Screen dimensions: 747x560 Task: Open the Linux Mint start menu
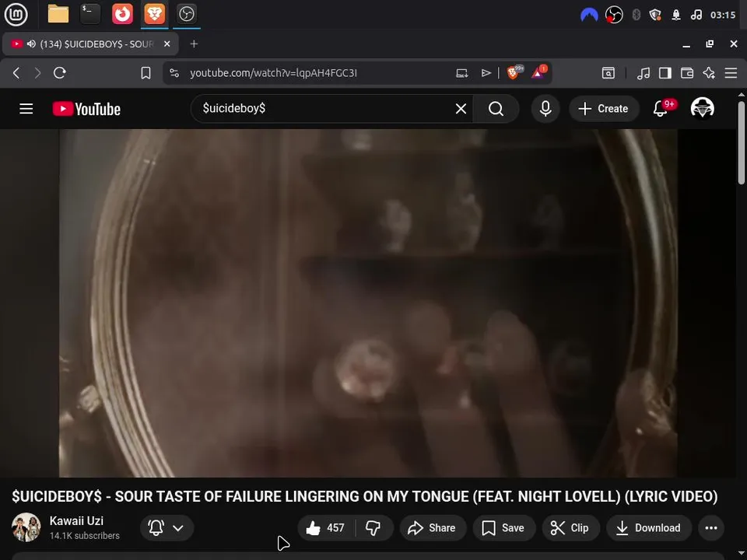[16, 14]
